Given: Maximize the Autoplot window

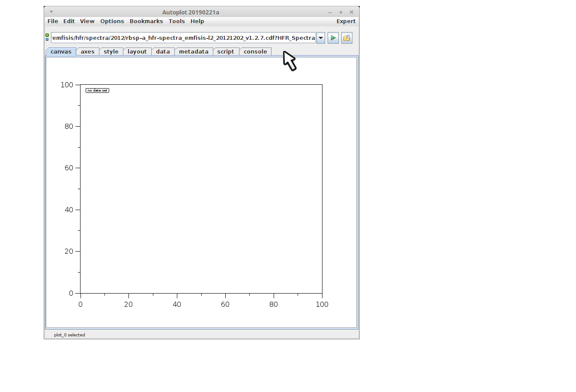Looking at the screenshot, I should pyautogui.click(x=341, y=12).
